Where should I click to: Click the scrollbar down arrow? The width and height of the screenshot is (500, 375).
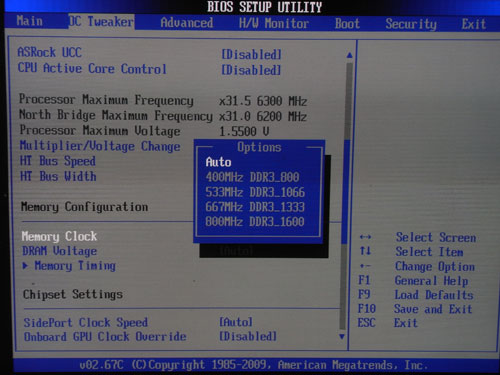coord(342,337)
